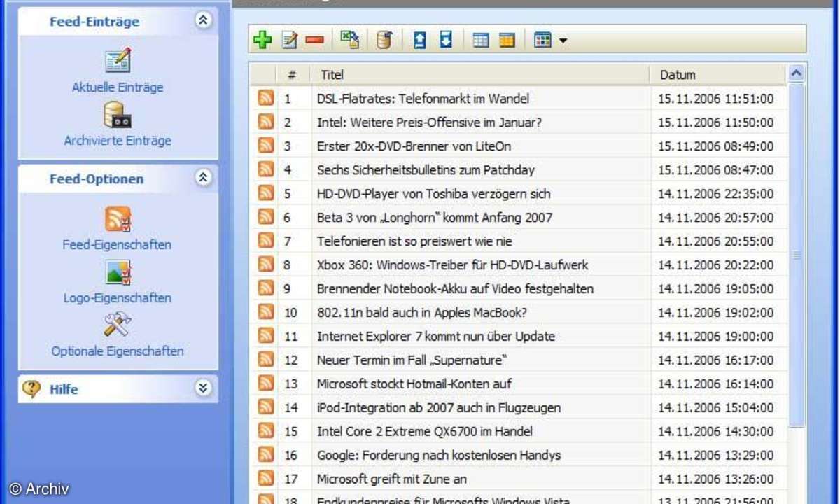Viewport: 840px width, 504px height.
Task: Select entry Internet Explorer 7 kommt nun über Update
Action: (x=435, y=337)
